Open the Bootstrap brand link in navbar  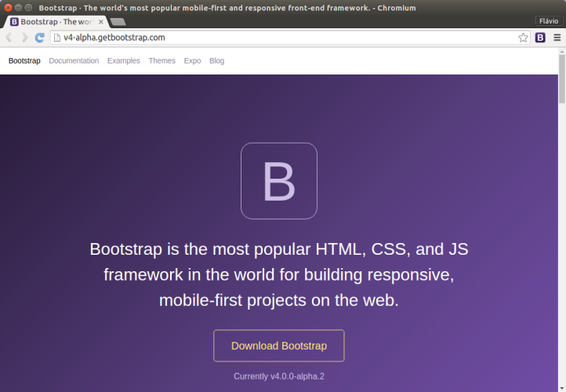pos(24,60)
